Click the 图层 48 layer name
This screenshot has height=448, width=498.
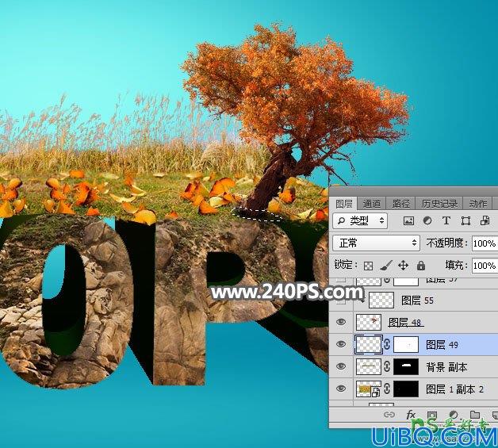405,323
